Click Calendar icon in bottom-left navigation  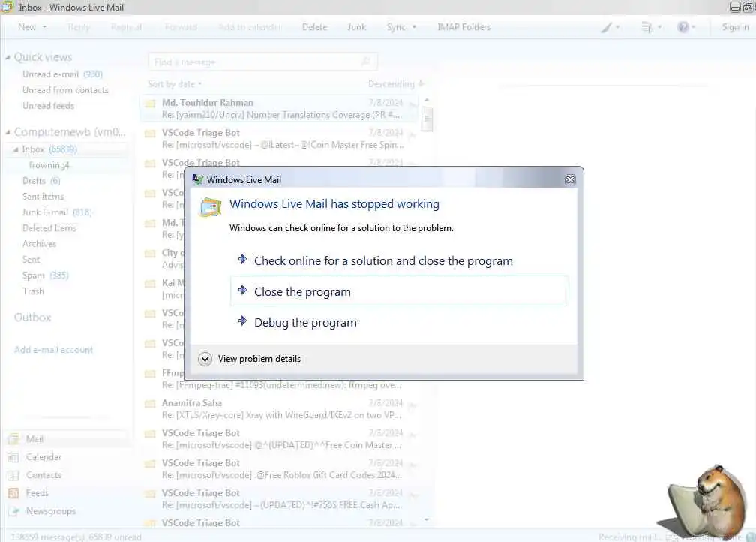click(x=13, y=457)
